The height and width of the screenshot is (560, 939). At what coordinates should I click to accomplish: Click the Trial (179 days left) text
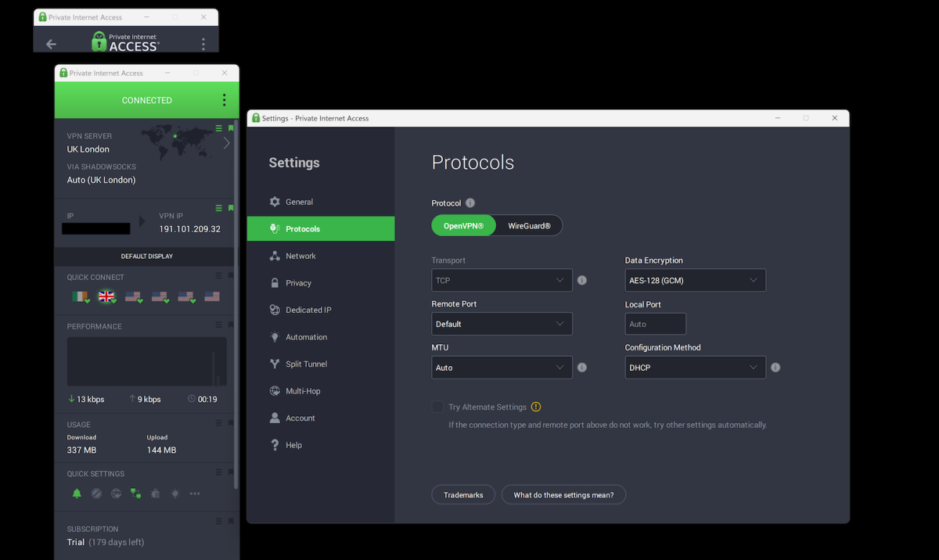(x=106, y=542)
